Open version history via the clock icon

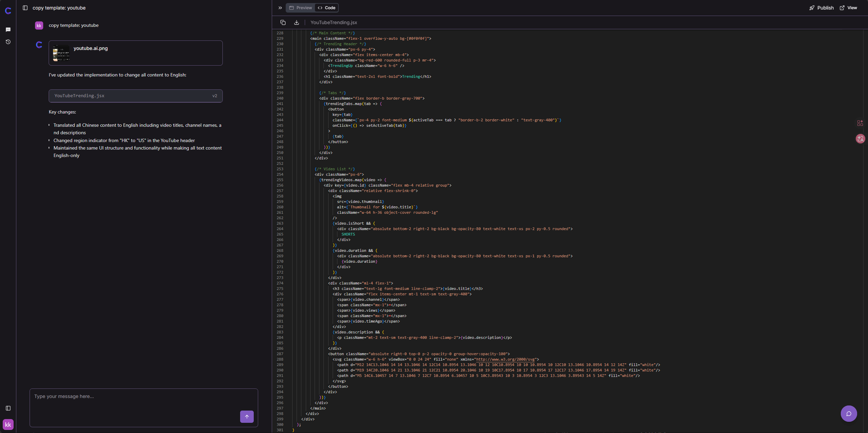point(8,42)
